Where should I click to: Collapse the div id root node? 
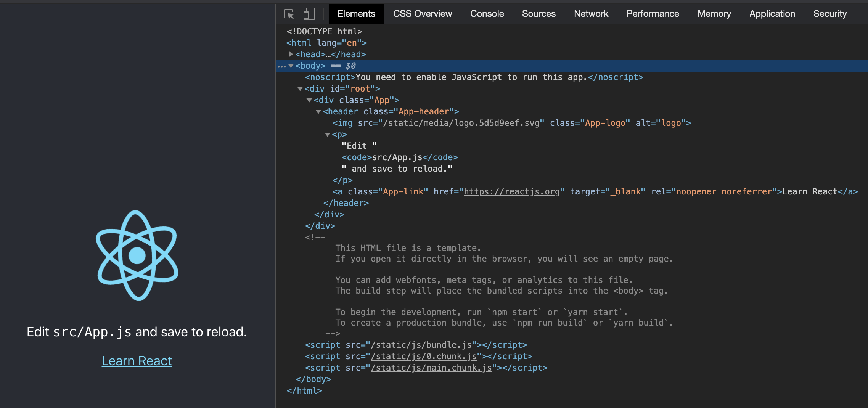[300, 89]
